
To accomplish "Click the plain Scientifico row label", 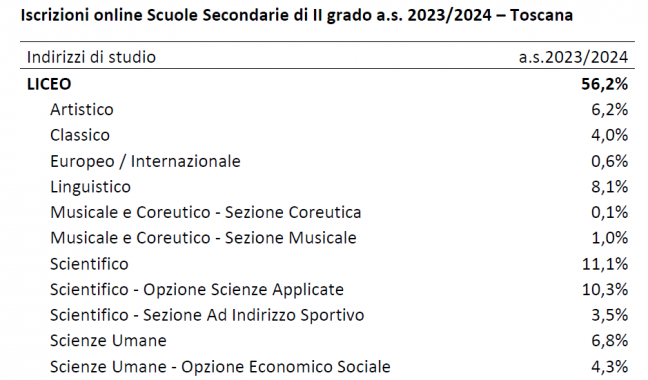I will coord(89,264).
